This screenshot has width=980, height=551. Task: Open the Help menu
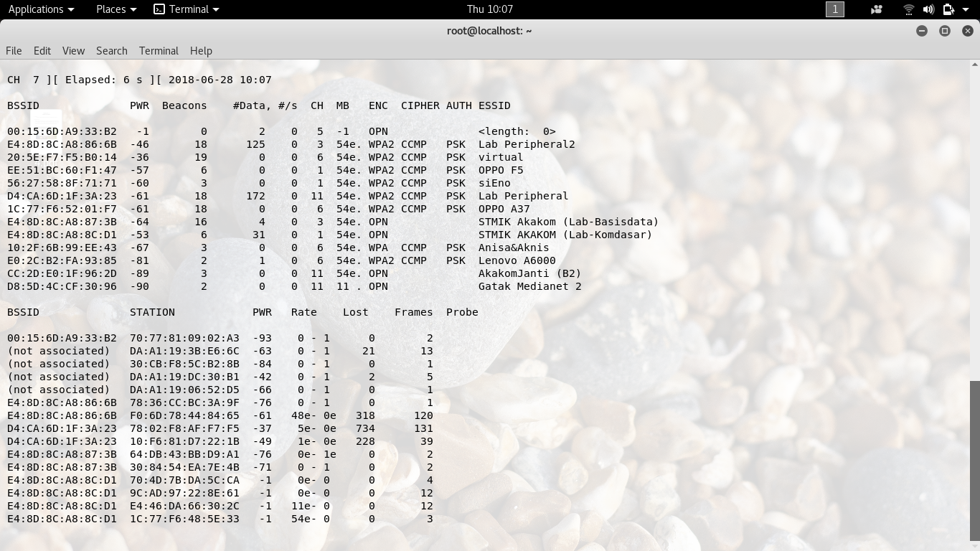click(x=201, y=51)
